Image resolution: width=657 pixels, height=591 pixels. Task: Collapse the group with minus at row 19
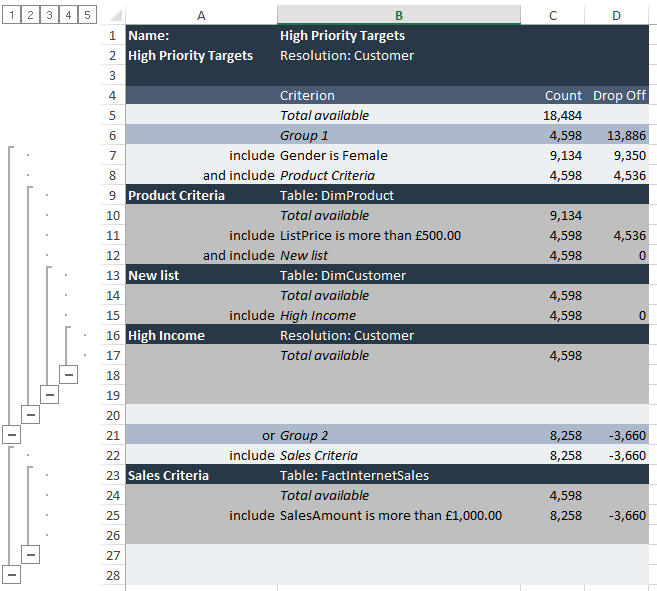pos(49,394)
